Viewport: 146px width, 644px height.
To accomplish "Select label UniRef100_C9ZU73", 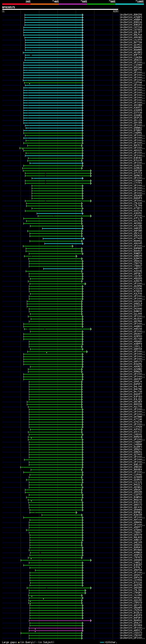I will tap(131, 633).
